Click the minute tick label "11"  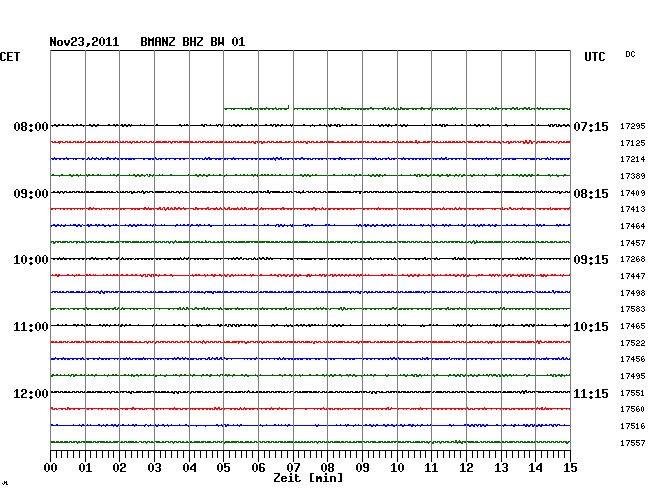point(431,468)
